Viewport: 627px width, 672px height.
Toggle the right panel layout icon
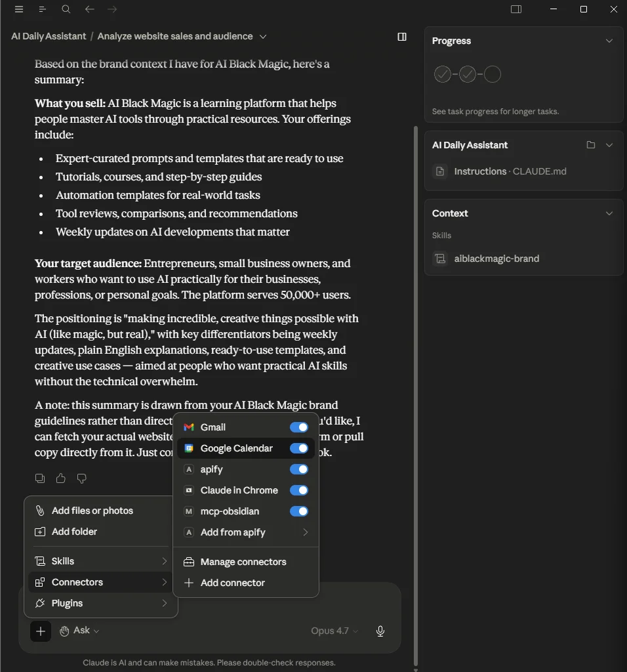(516, 9)
